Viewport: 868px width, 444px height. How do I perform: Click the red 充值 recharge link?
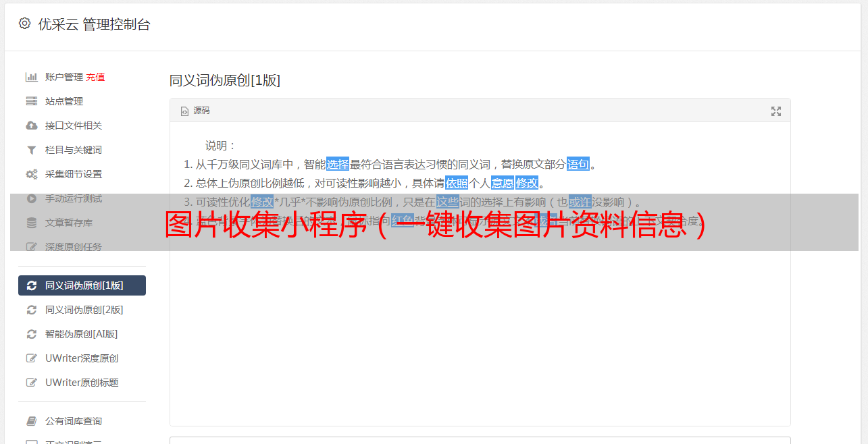[x=95, y=77]
